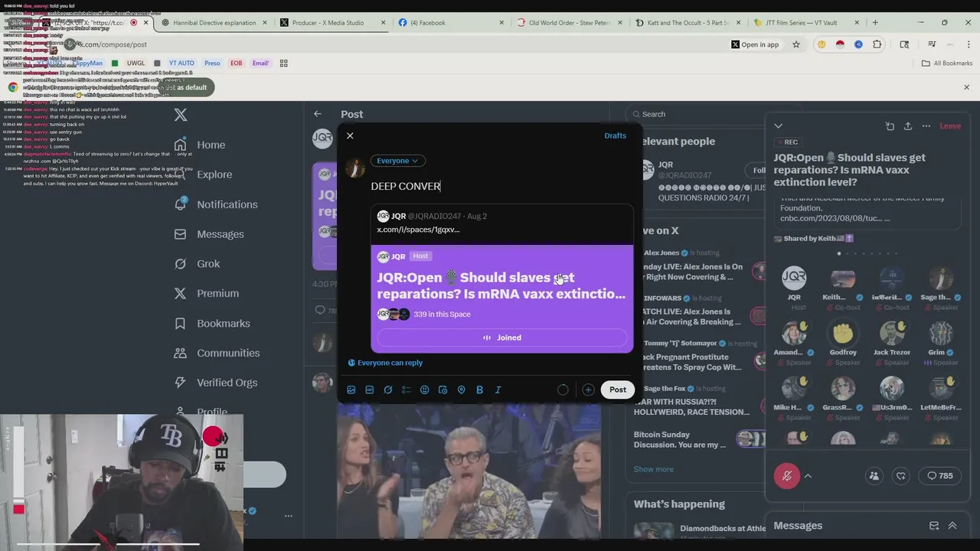
Task: Open the Drafts link
Action: point(615,135)
